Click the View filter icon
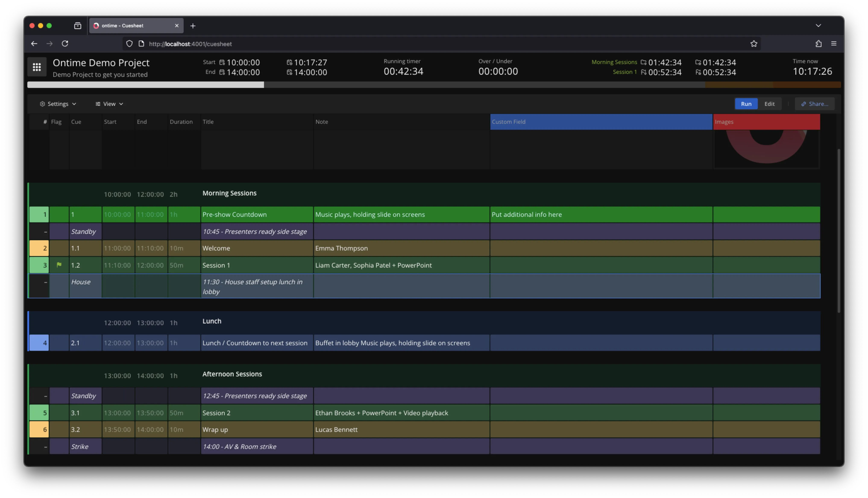 coord(98,104)
